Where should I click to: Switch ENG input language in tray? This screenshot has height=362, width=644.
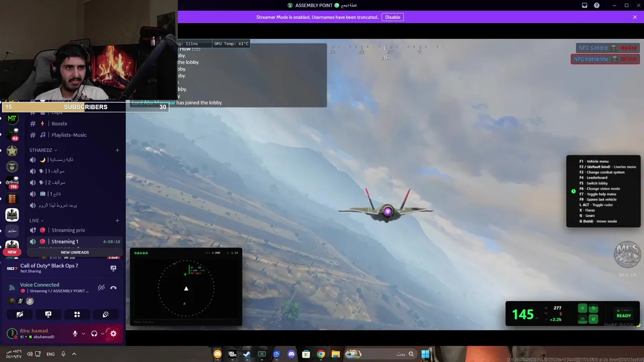[50, 354]
